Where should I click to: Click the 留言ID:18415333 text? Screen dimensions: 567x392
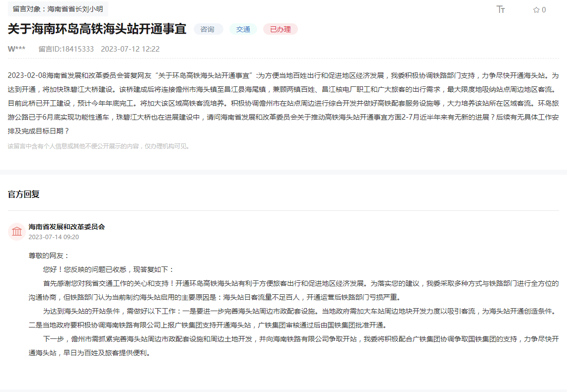tap(66, 49)
